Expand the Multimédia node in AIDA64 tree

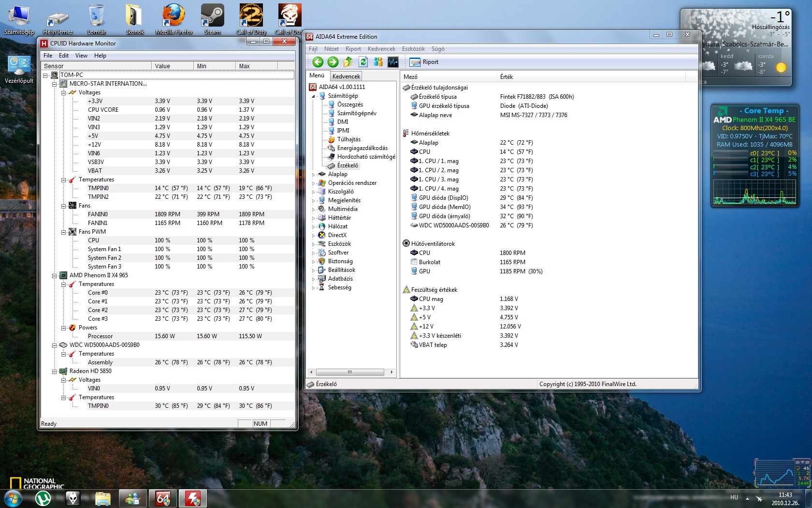(x=313, y=209)
